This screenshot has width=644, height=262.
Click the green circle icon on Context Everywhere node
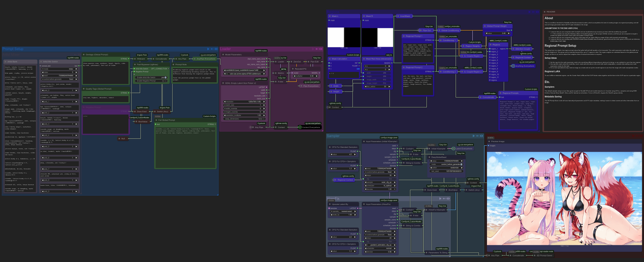300,127
